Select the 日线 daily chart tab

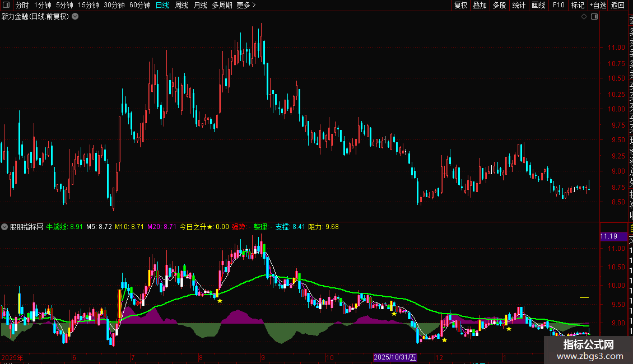pos(162,5)
